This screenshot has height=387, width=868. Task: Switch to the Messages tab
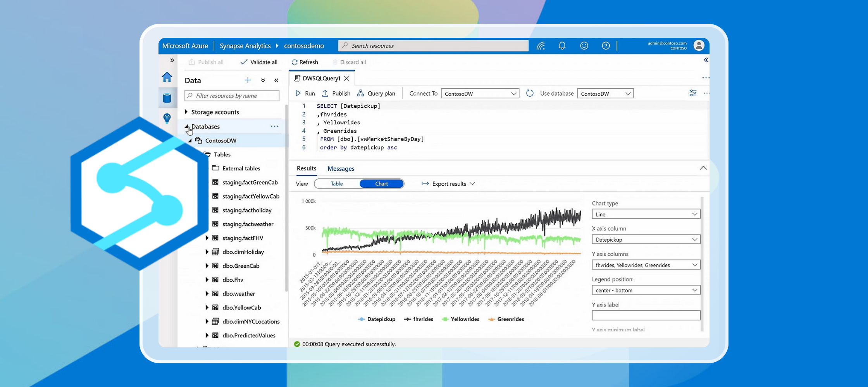coord(341,169)
